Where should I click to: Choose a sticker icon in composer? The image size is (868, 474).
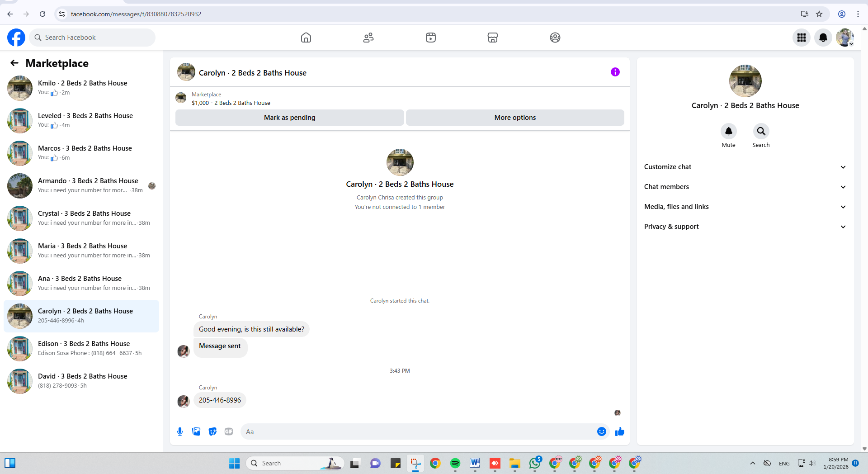(212, 431)
